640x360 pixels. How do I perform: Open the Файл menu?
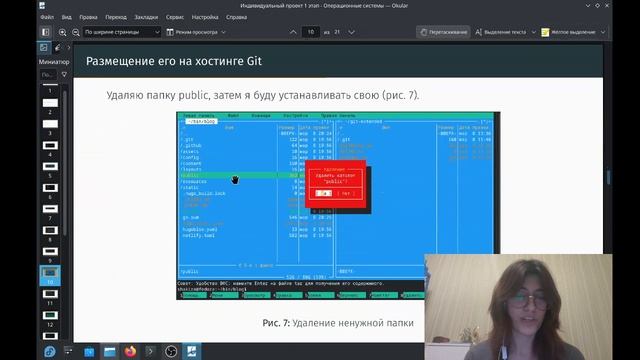(47, 17)
